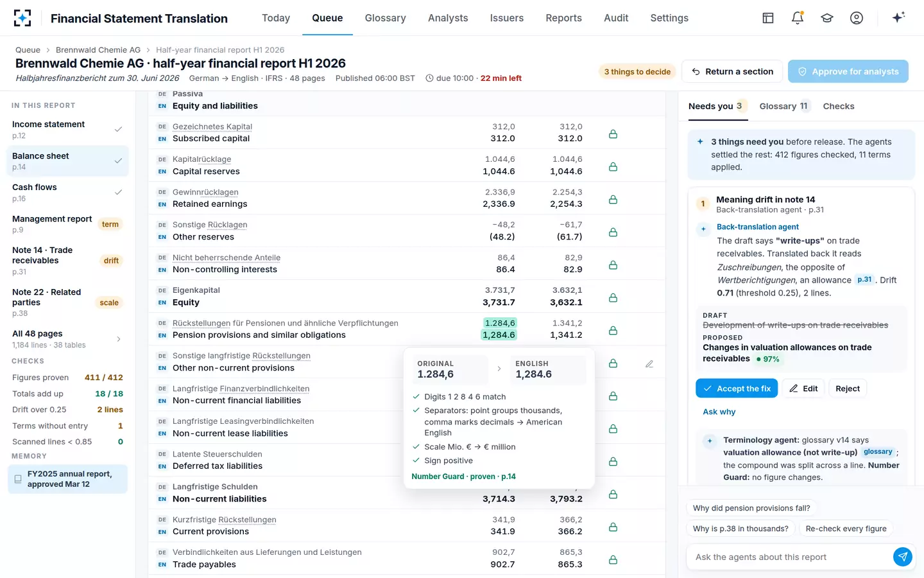The width and height of the screenshot is (924, 578).
Task: Open p.31 page reference chip
Action: point(864,279)
